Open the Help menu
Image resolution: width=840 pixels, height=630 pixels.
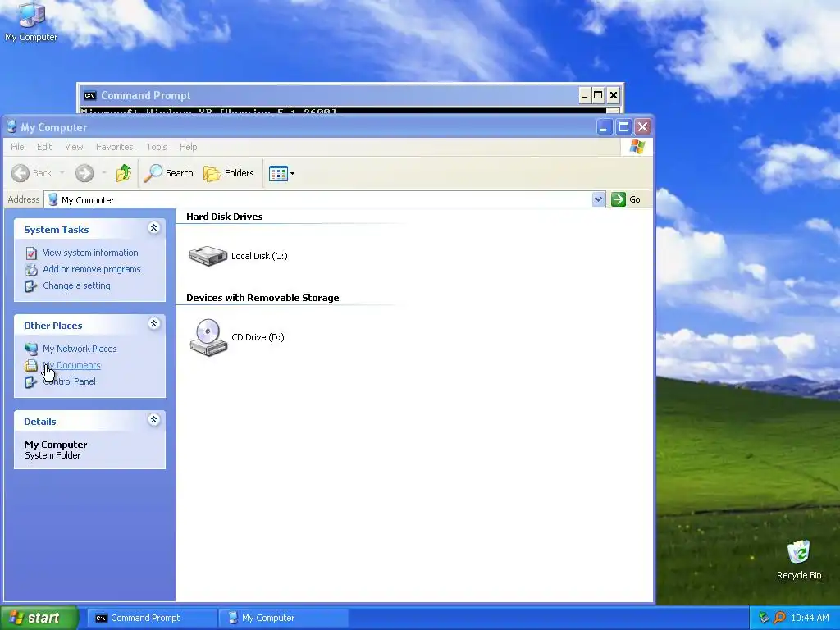coord(188,147)
